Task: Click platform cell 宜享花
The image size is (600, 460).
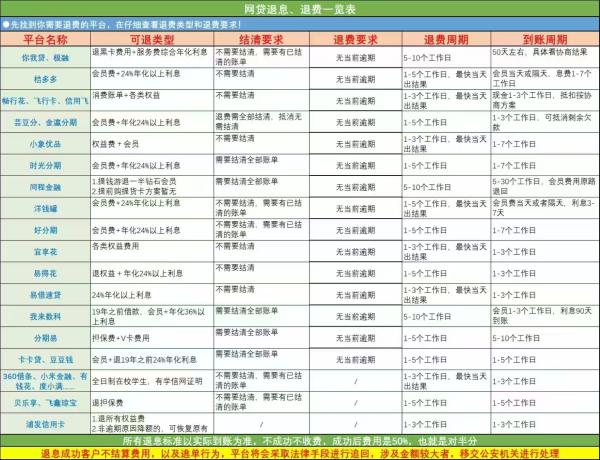Action: [x=45, y=252]
